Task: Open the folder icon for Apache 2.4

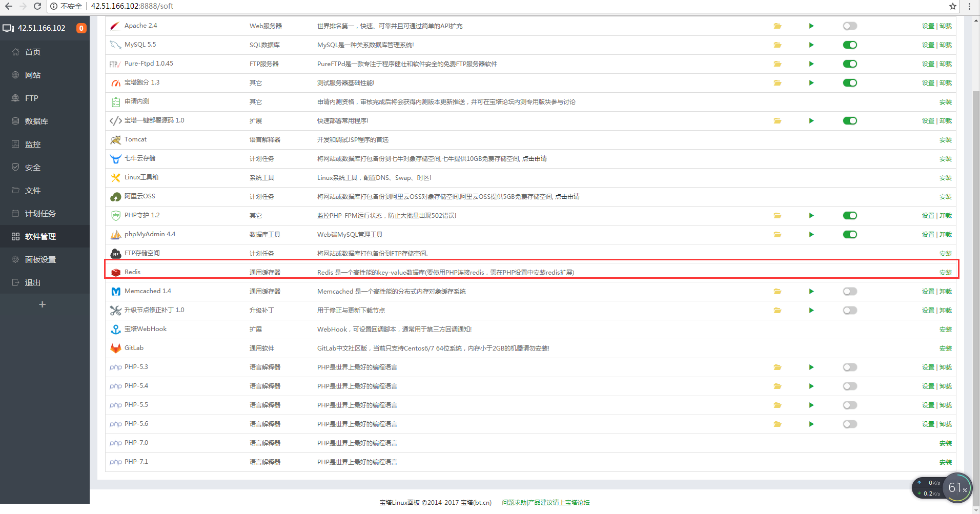Action: (778, 26)
